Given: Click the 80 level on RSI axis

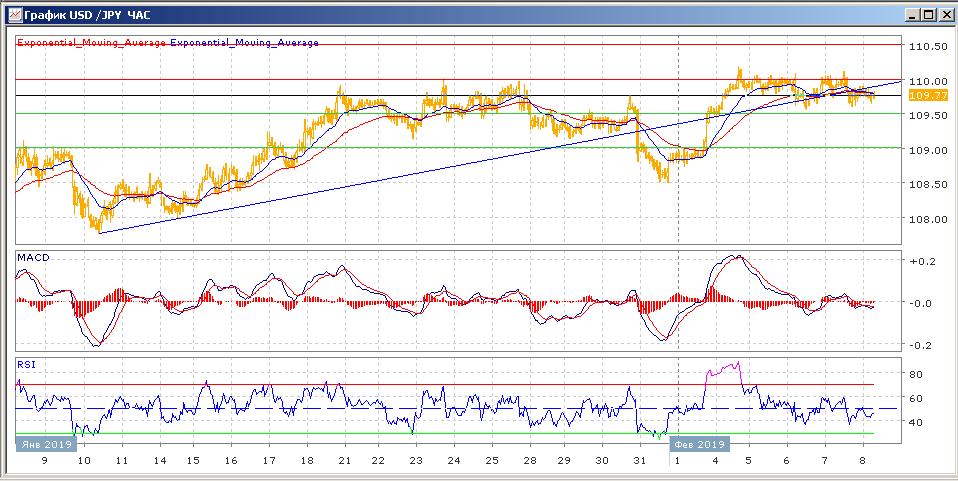Looking at the screenshot, I should [917, 374].
